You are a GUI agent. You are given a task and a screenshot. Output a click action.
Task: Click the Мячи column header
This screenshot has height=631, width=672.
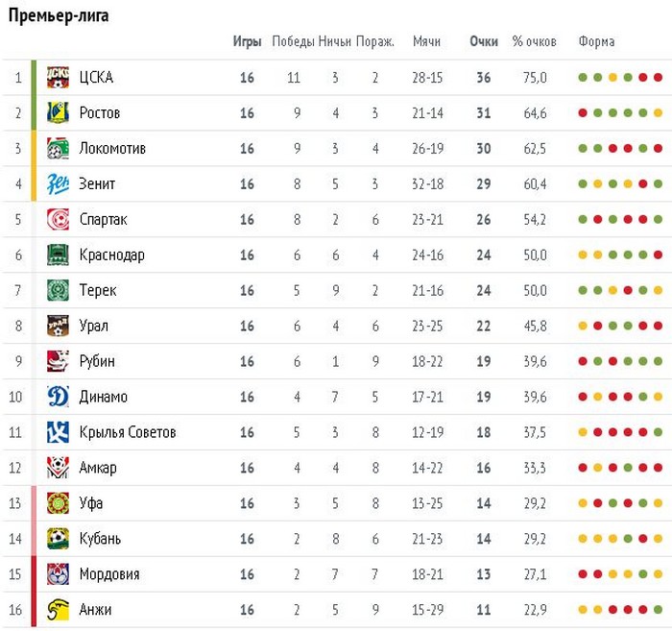[426, 42]
